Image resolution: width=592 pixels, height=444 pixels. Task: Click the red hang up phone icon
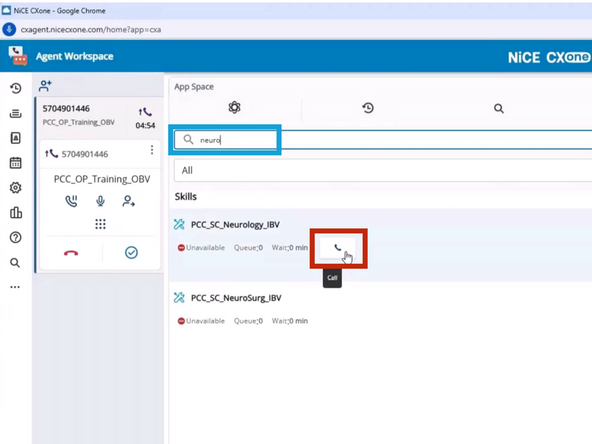[x=71, y=253]
